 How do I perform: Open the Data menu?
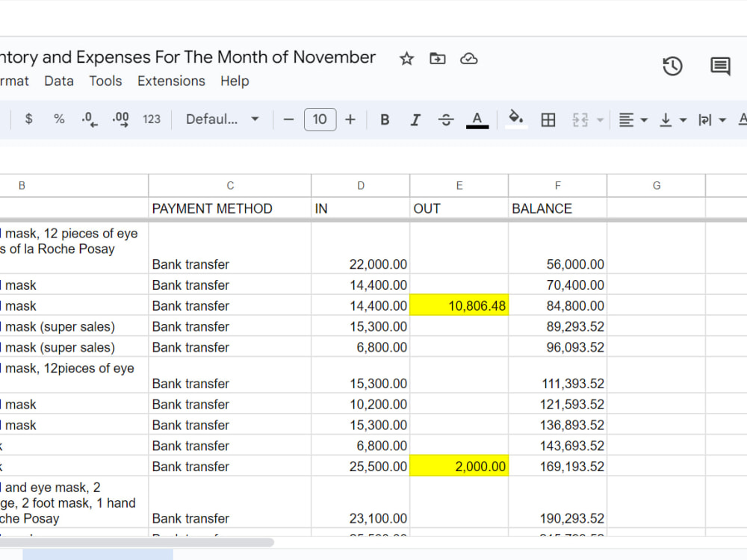59,81
